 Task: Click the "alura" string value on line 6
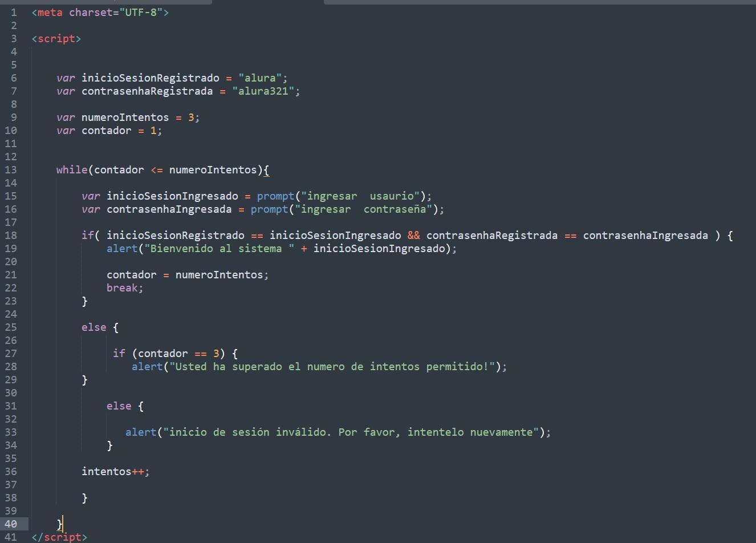(x=260, y=78)
